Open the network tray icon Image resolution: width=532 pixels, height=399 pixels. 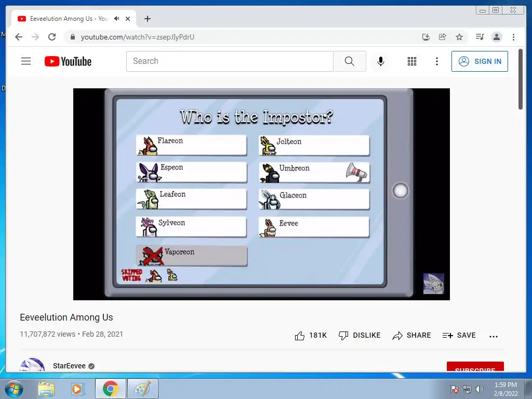[467, 389]
